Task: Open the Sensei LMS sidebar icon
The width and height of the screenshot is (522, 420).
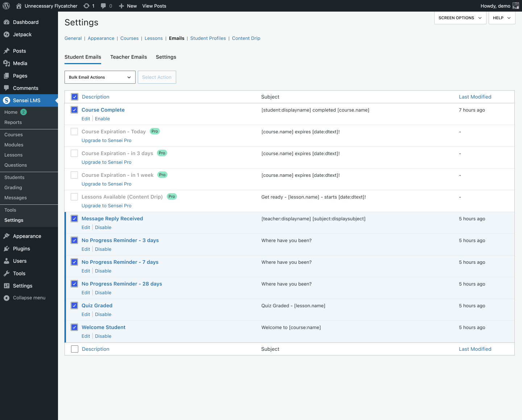Action: click(x=6, y=100)
